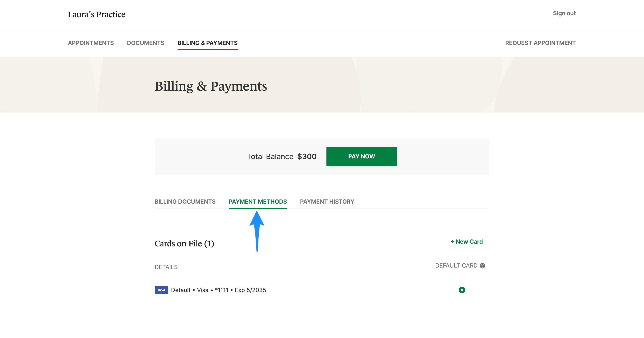644x338 pixels.
Task: Click Request Appointment
Action: click(x=540, y=43)
